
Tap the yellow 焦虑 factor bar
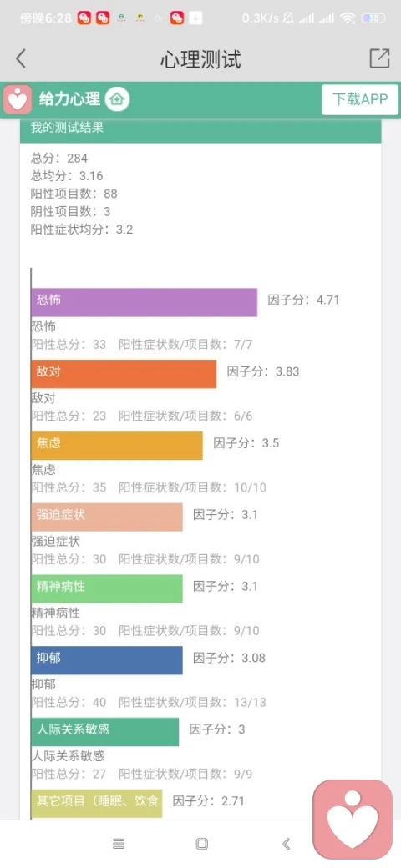[117, 445]
